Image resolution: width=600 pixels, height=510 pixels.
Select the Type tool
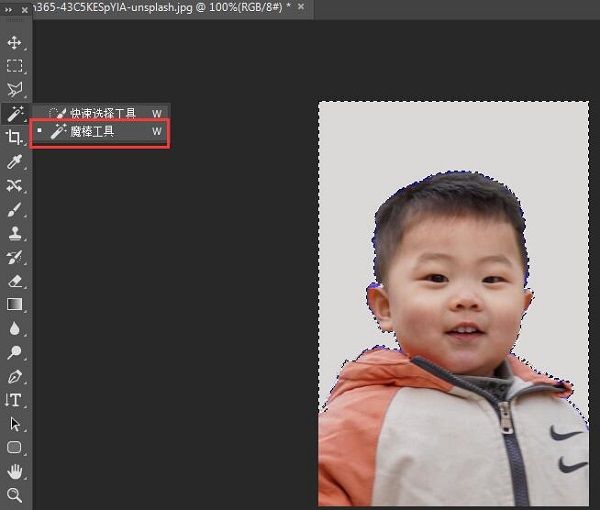tap(15, 400)
